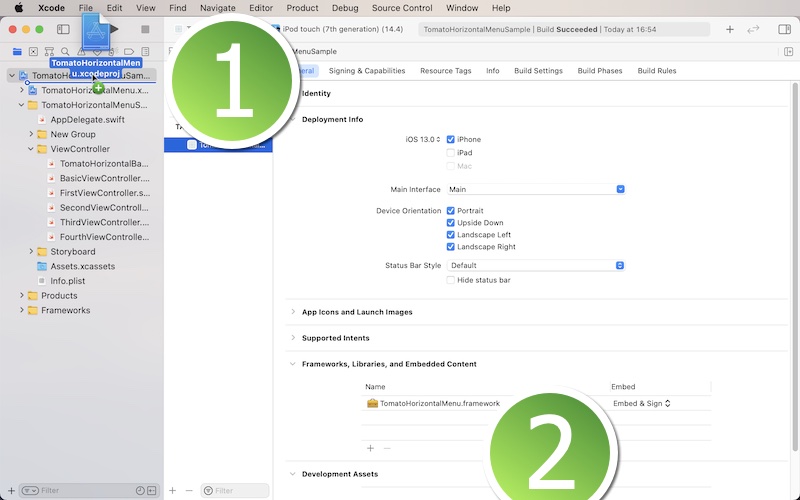Click the Library plus button in toolbar
Screen dimensions: 800x500
click(730, 30)
